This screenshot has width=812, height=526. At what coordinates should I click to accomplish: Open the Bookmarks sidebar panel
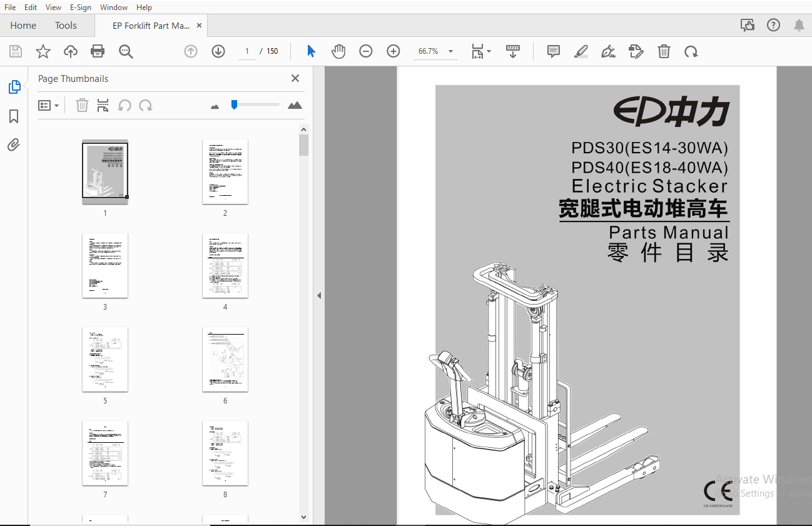(x=14, y=116)
